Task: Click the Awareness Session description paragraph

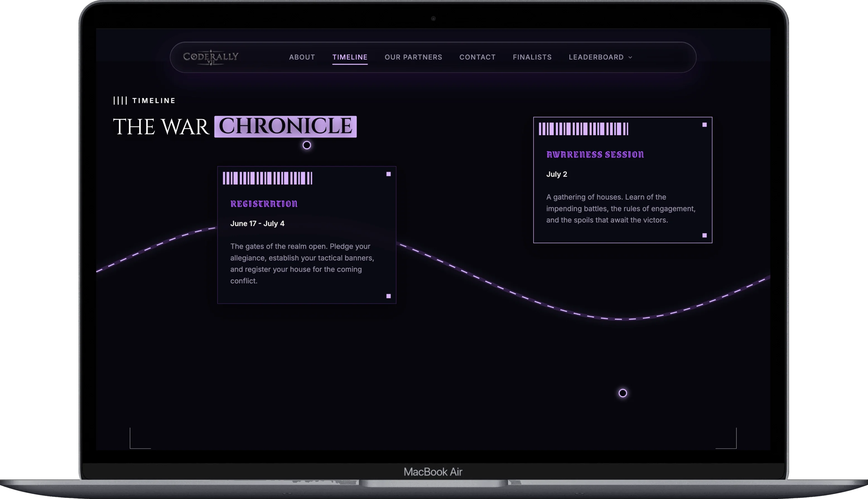Action: coord(621,208)
